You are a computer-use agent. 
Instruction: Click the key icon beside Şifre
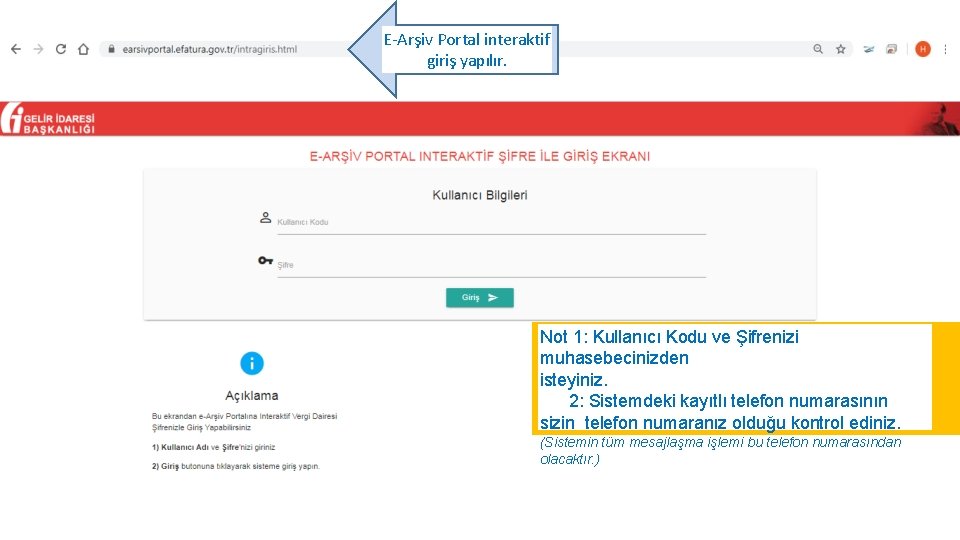[265, 261]
